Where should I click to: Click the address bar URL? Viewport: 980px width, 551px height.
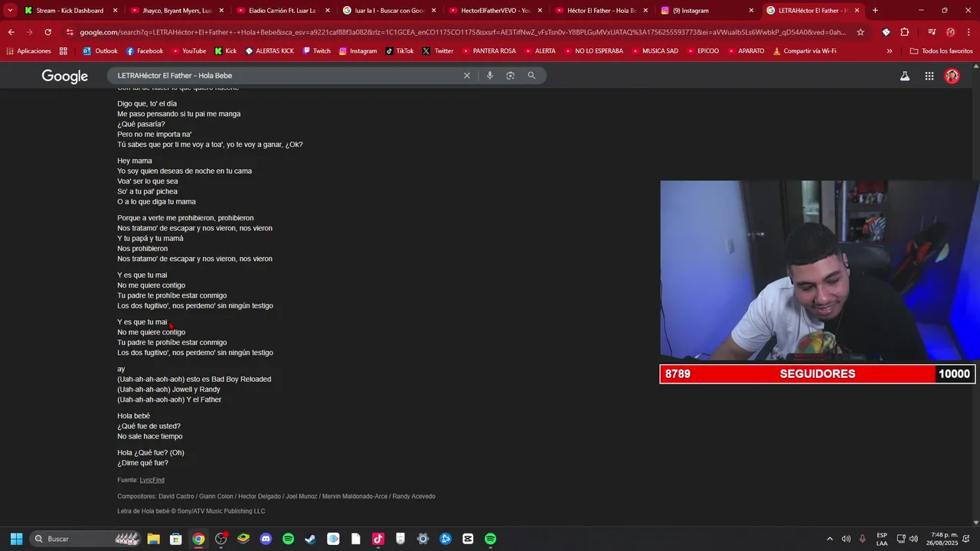(x=463, y=32)
